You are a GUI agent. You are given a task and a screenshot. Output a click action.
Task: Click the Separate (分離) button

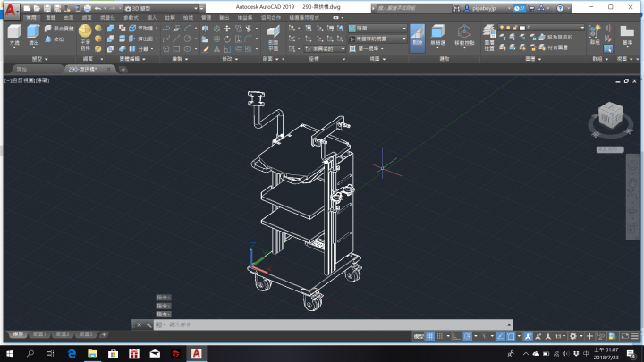pyautogui.click(x=141, y=49)
